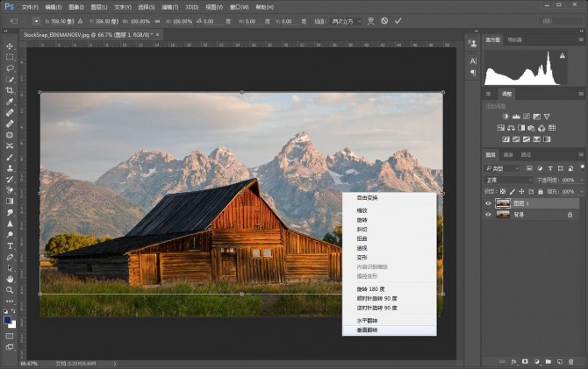This screenshot has height=369, width=588.
Task: Click the warp mode switch icon in options bar
Action: 370,19
